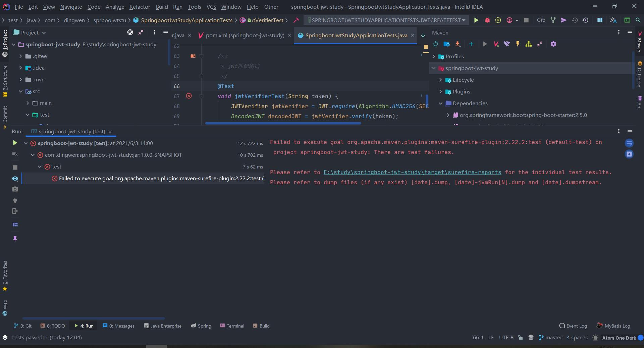Add Maven project with plus icon
The height and width of the screenshot is (348, 644).
pyautogui.click(x=471, y=44)
